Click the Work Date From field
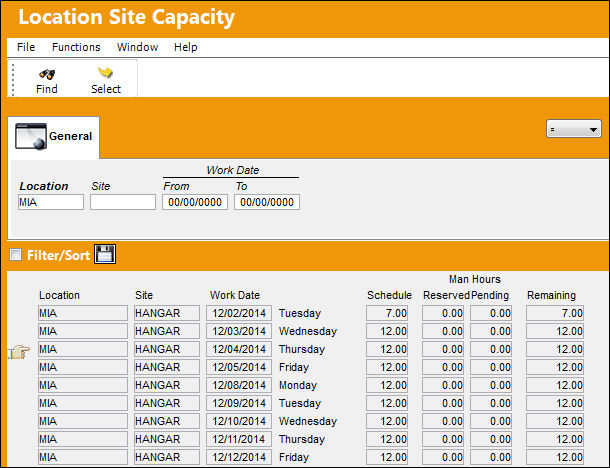Image resolution: width=610 pixels, height=468 pixels. pyautogui.click(x=195, y=202)
